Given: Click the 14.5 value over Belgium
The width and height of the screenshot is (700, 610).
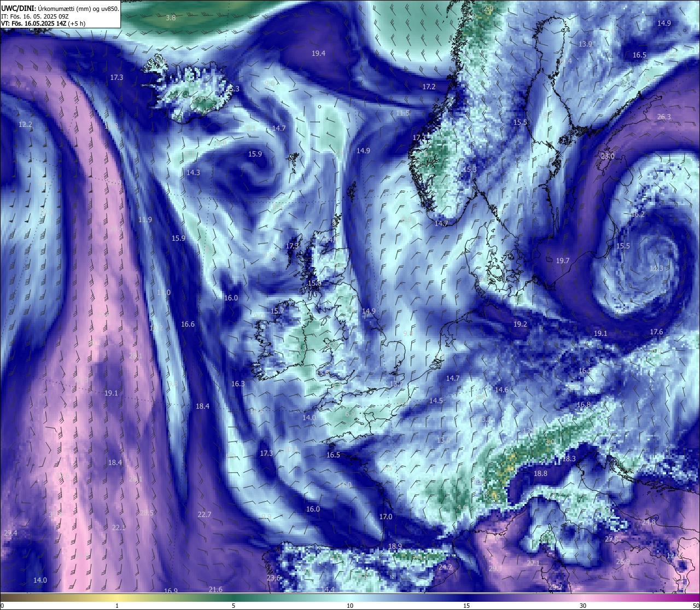Looking at the screenshot, I should coord(436,401).
